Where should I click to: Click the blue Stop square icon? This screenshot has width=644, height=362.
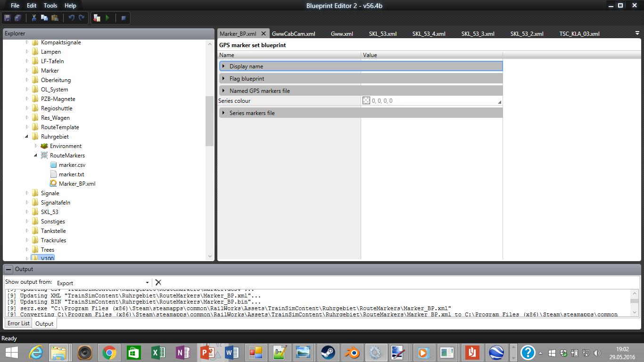[124, 18]
